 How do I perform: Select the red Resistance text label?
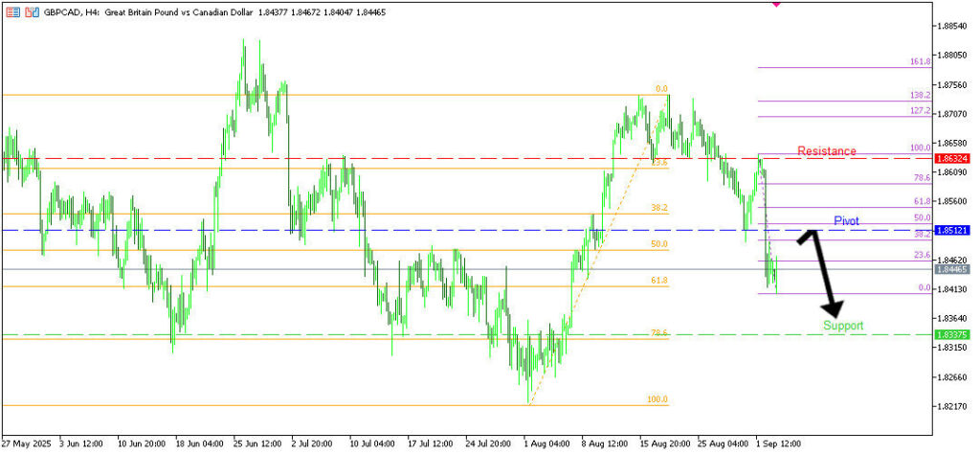827,151
